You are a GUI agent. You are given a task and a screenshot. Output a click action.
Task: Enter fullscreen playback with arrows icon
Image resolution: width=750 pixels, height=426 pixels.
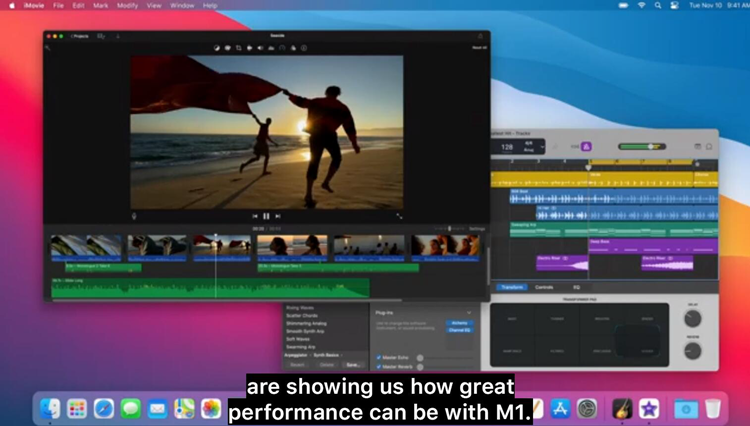click(x=399, y=216)
